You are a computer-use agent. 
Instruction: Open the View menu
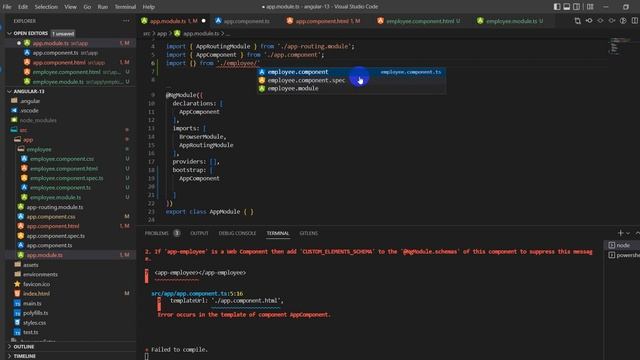click(x=70, y=7)
